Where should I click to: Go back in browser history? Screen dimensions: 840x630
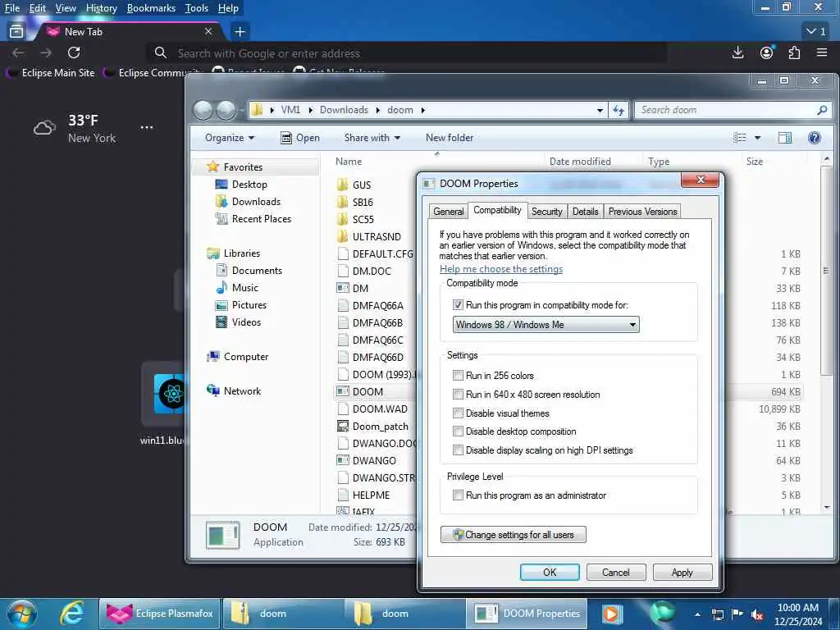tap(18, 52)
